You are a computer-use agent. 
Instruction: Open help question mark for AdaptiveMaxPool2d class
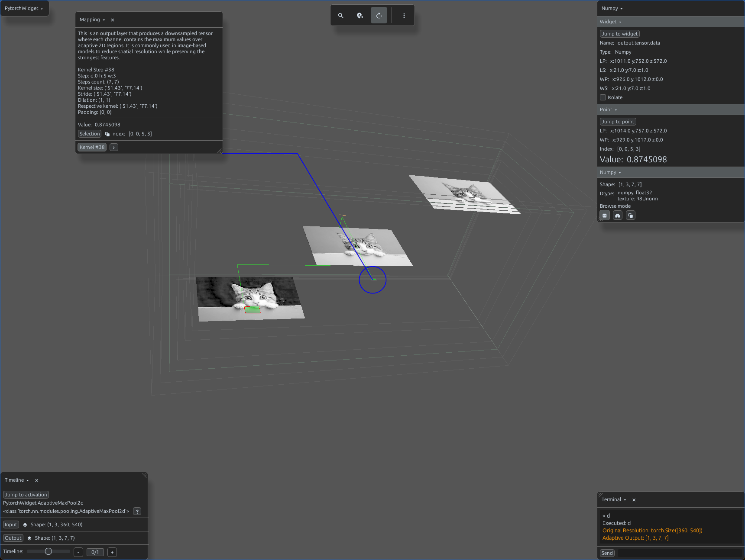(x=137, y=511)
